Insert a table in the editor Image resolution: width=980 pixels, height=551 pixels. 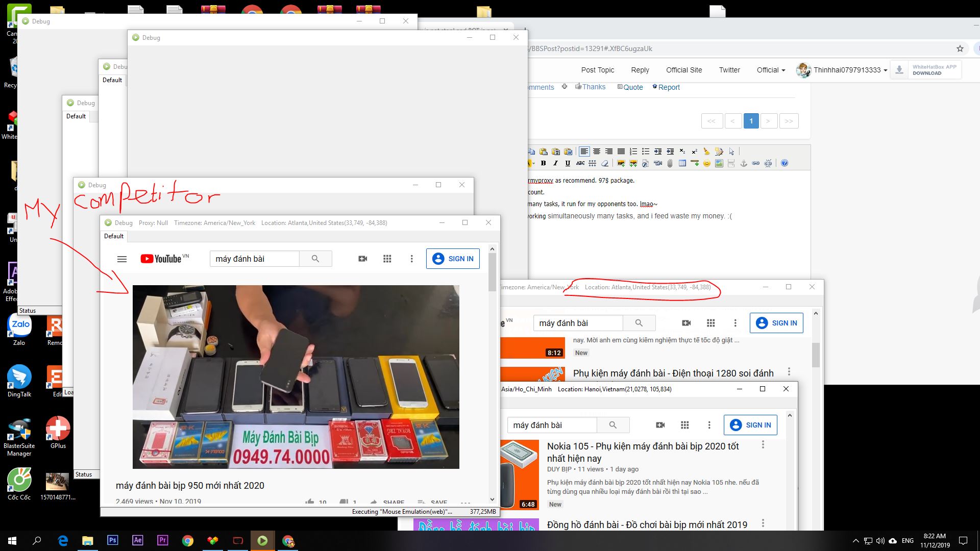[x=682, y=163]
